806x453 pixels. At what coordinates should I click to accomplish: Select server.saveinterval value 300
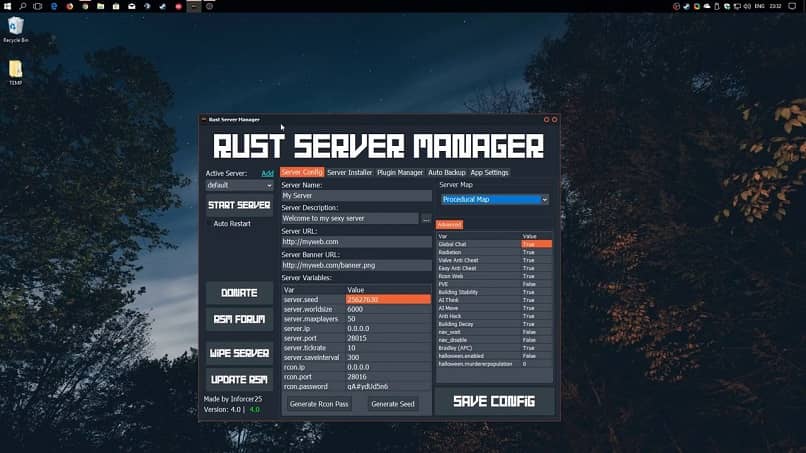pos(388,357)
